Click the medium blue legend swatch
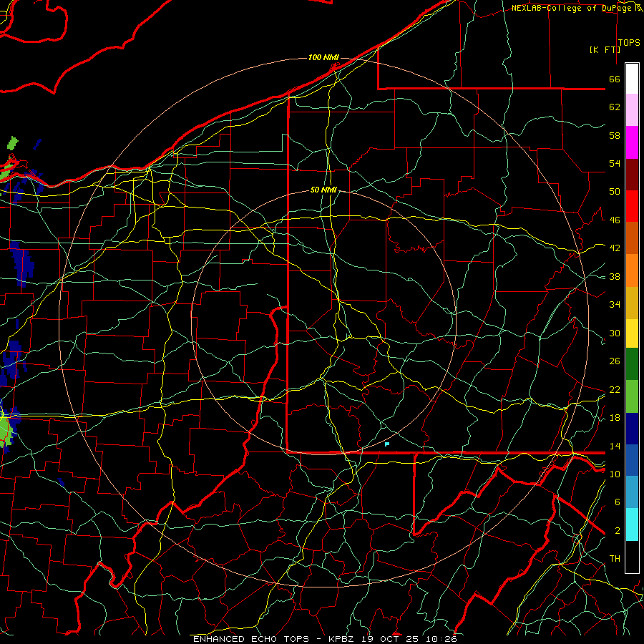The image size is (644, 644). tap(632, 460)
